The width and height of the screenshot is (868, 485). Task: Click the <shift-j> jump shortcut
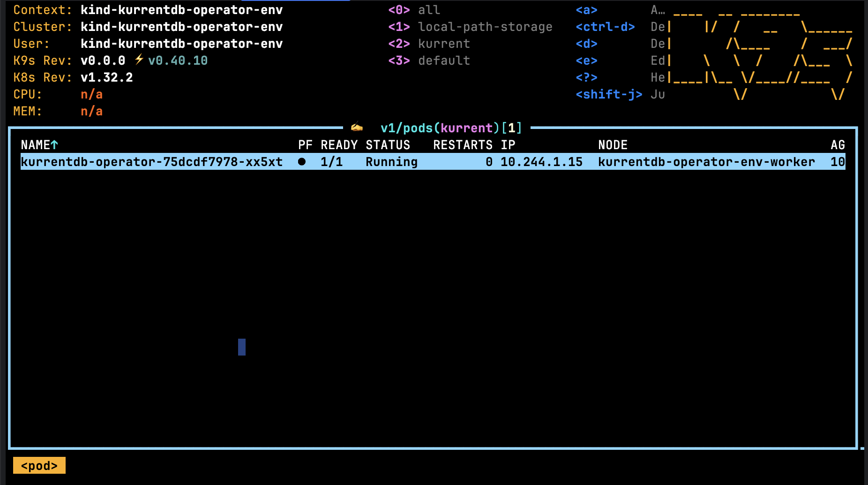609,94
